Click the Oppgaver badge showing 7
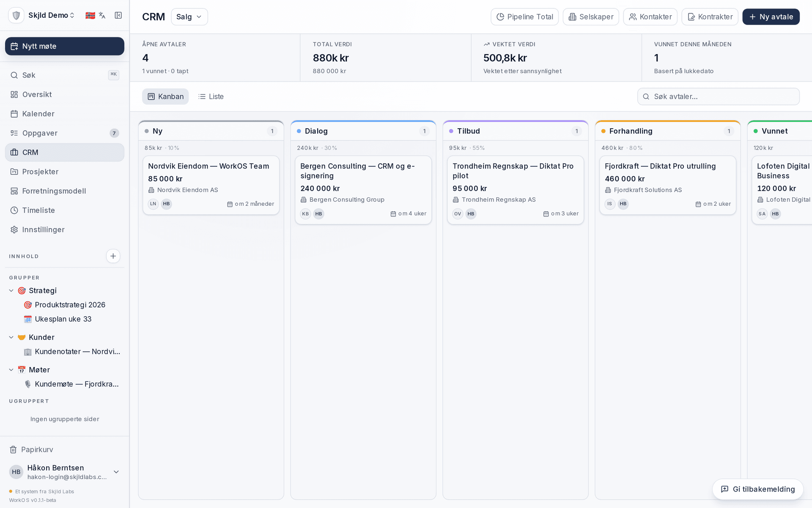Screen dimensions: 812x508 tap(114, 133)
